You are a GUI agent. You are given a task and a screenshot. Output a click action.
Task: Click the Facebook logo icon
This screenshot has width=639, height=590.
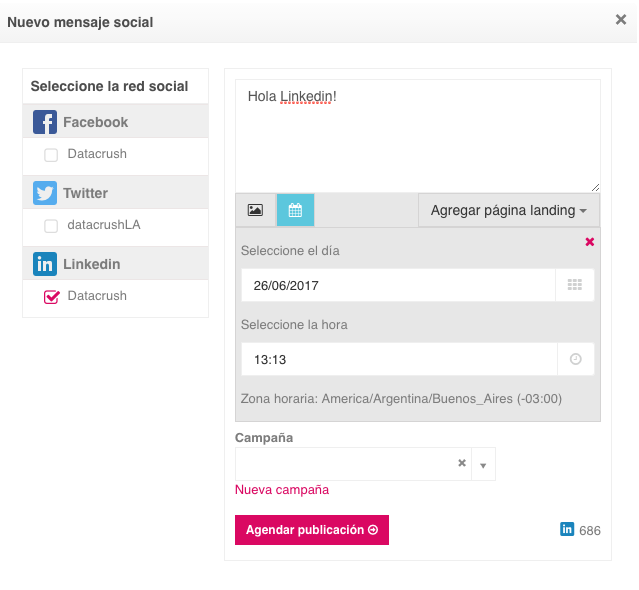45,122
